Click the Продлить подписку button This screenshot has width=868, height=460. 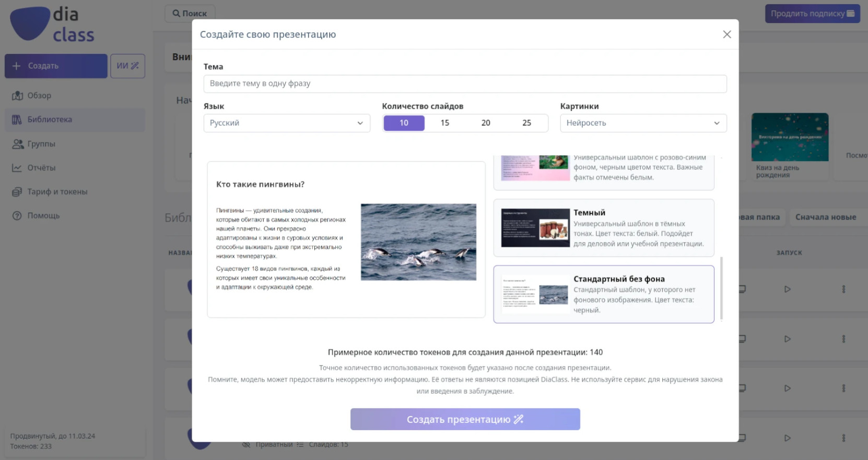point(812,14)
